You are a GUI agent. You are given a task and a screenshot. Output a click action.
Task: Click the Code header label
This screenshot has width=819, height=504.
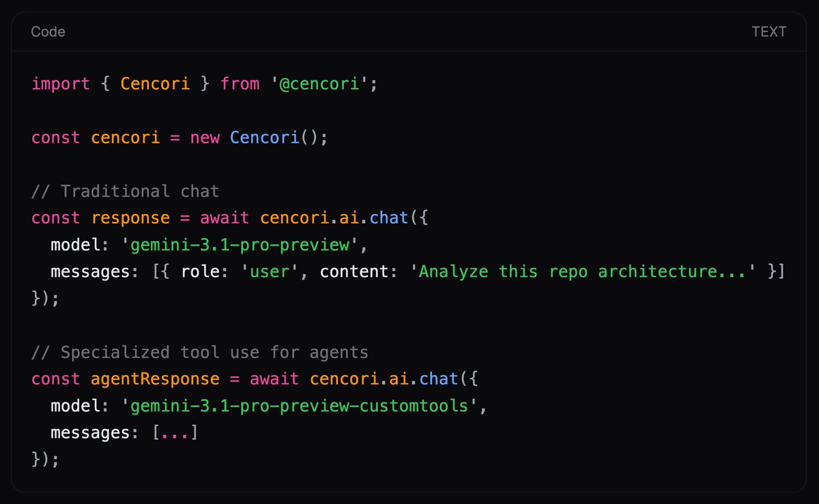(47, 31)
